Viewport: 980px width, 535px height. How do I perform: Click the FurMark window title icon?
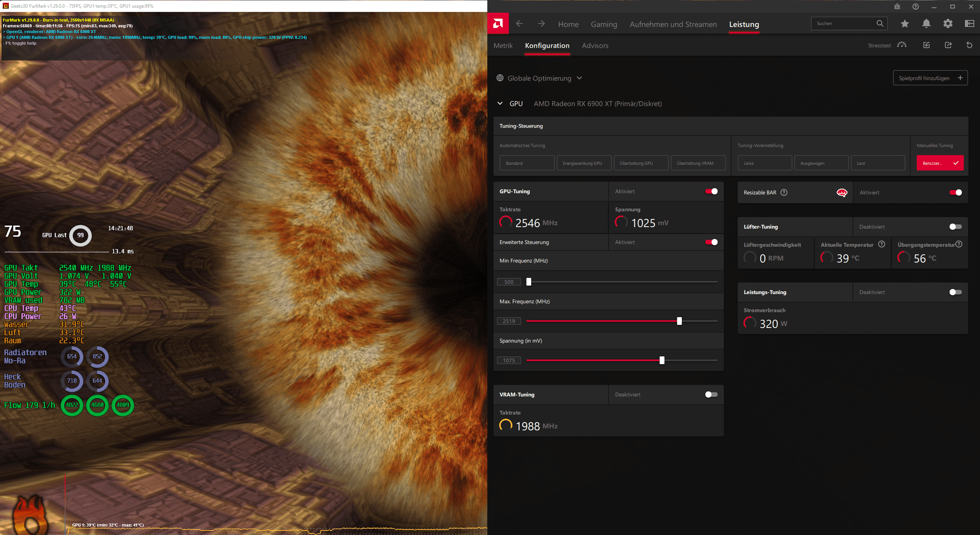tap(5, 6)
